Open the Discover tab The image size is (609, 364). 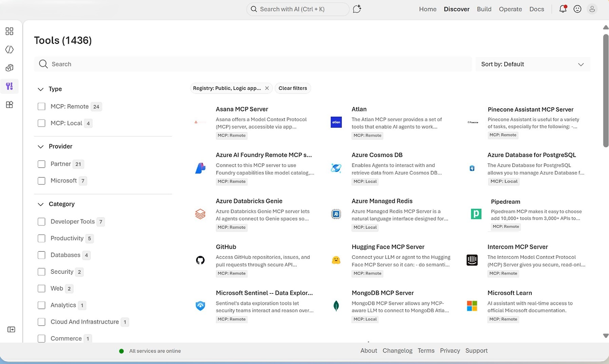(457, 9)
